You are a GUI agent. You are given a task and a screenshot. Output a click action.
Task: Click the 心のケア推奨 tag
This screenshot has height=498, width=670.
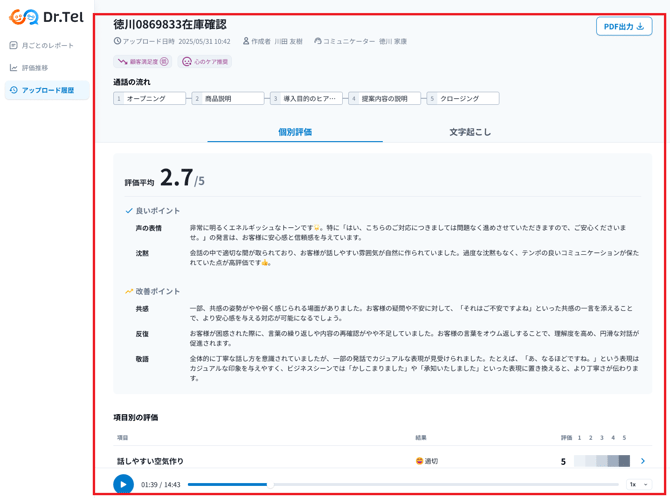point(205,62)
